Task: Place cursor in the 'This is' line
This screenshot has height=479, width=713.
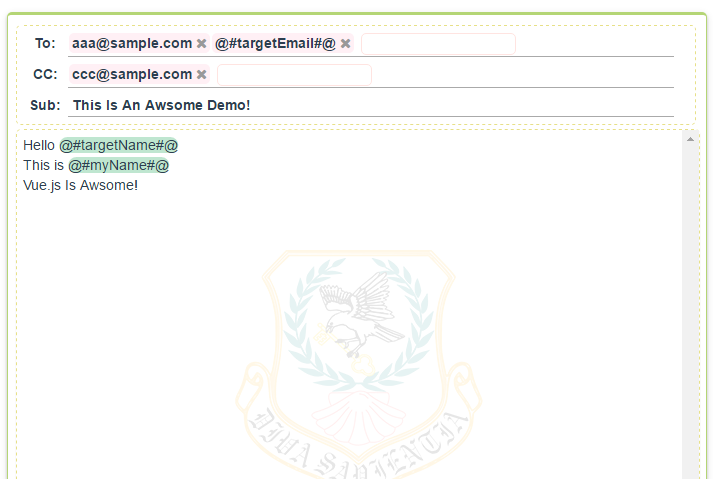Action: point(43,166)
